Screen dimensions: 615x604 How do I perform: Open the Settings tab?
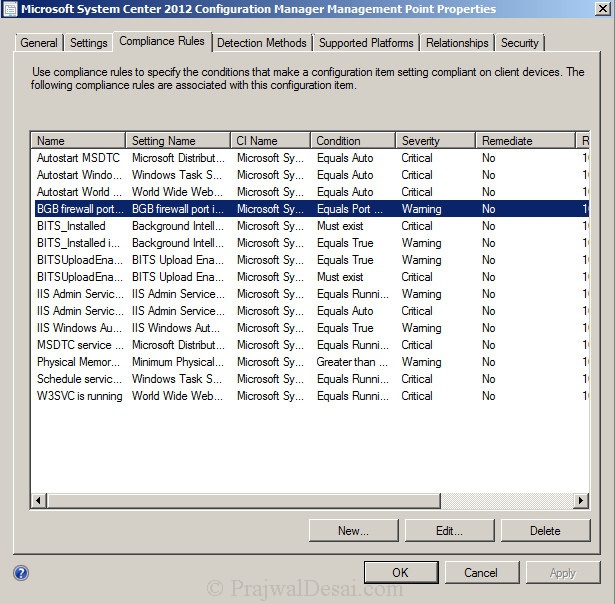click(89, 42)
